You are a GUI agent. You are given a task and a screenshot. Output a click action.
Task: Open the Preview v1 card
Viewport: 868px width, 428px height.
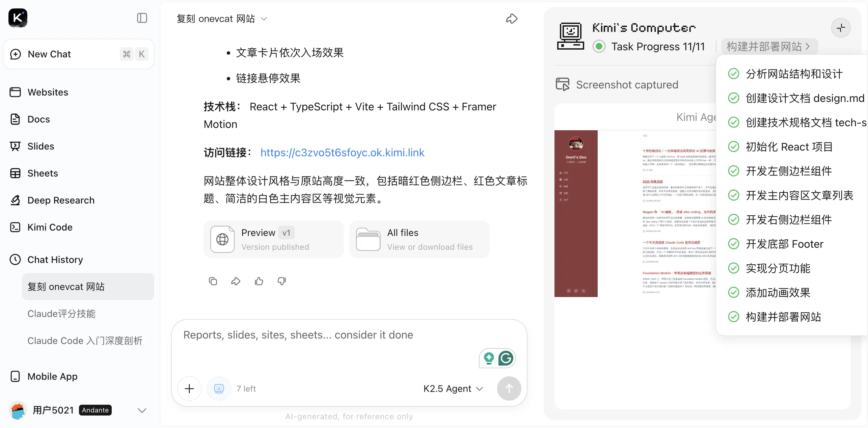coord(274,239)
